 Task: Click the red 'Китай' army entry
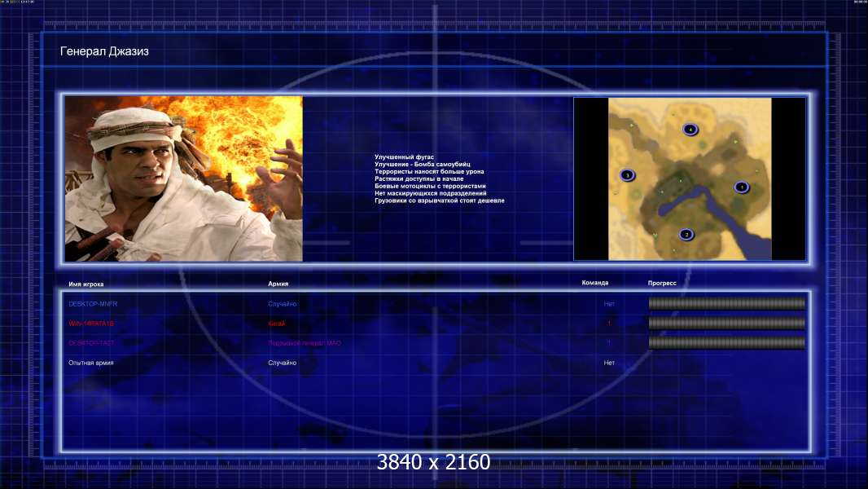276,324
